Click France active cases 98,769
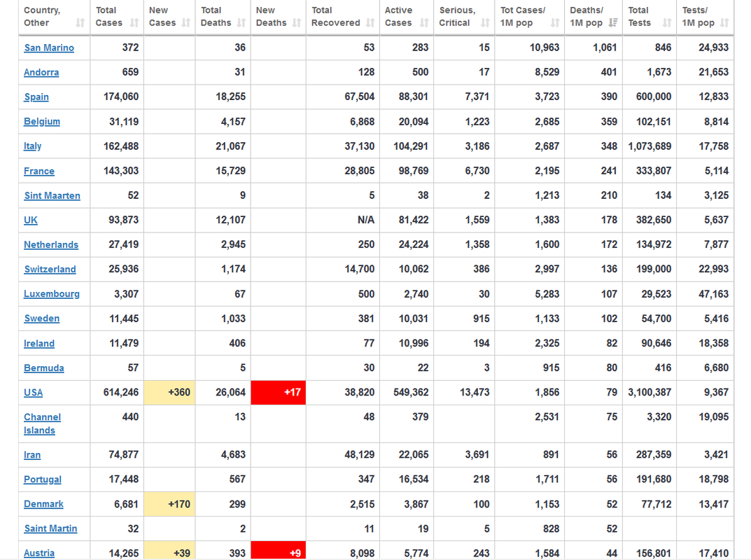751x560 pixels. [414, 171]
